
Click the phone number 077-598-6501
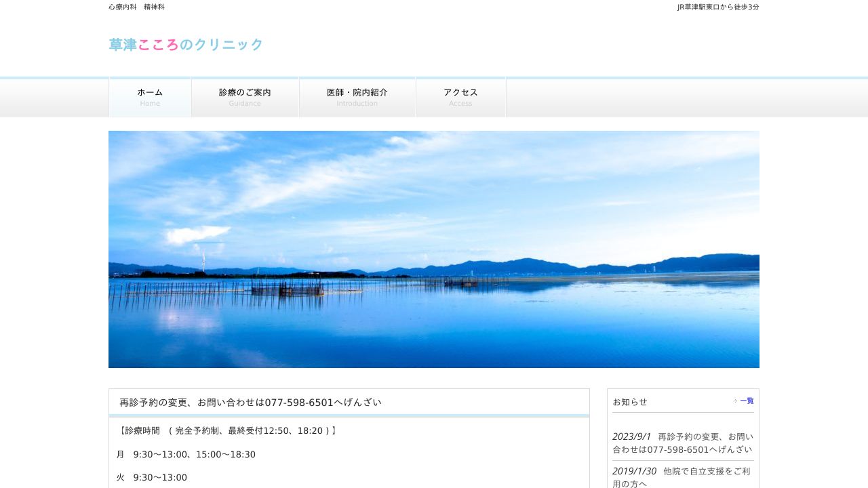[x=298, y=402]
